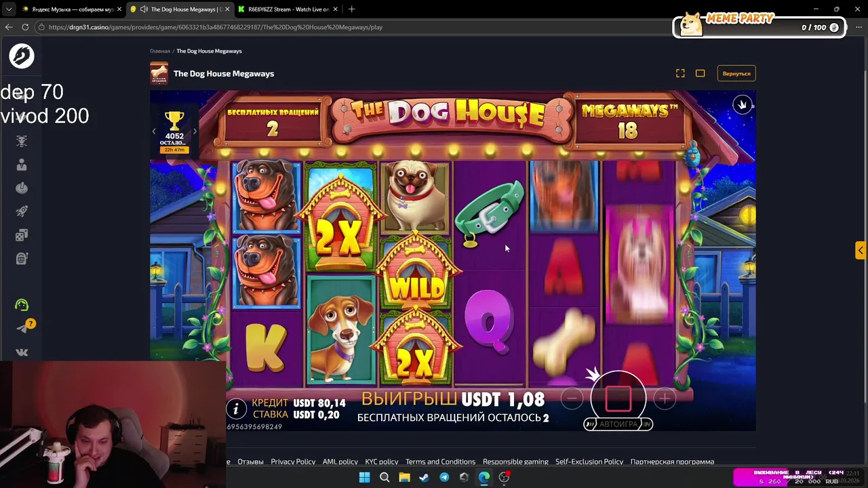
Task: Open the АВТОИГРА autoplay button
Action: click(x=618, y=424)
